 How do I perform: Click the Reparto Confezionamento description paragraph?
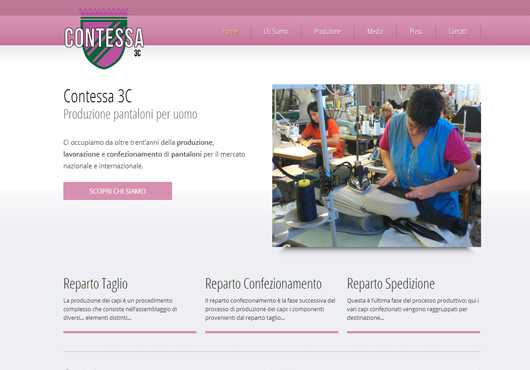270,309
